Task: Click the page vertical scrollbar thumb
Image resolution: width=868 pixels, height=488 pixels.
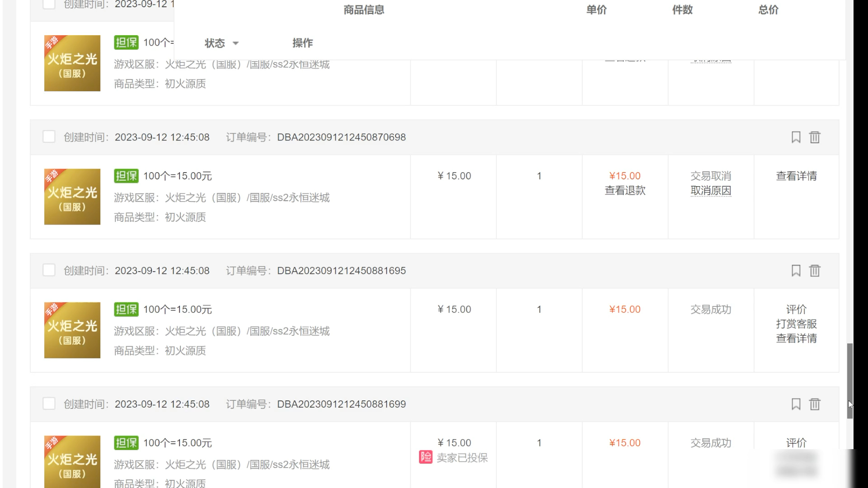Action: 850,381
